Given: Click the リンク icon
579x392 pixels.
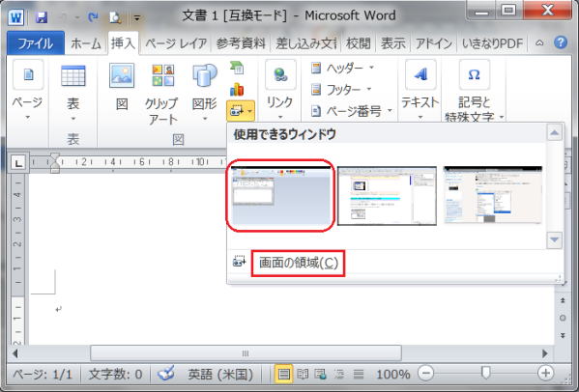Looking at the screenshot, I should pyautogui.click(x=280, y=75).
